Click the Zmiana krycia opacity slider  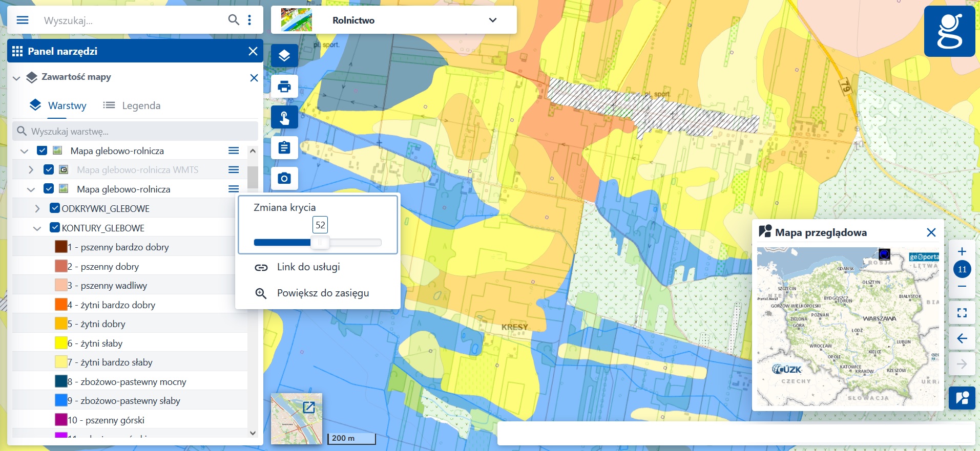click(318, 243)
